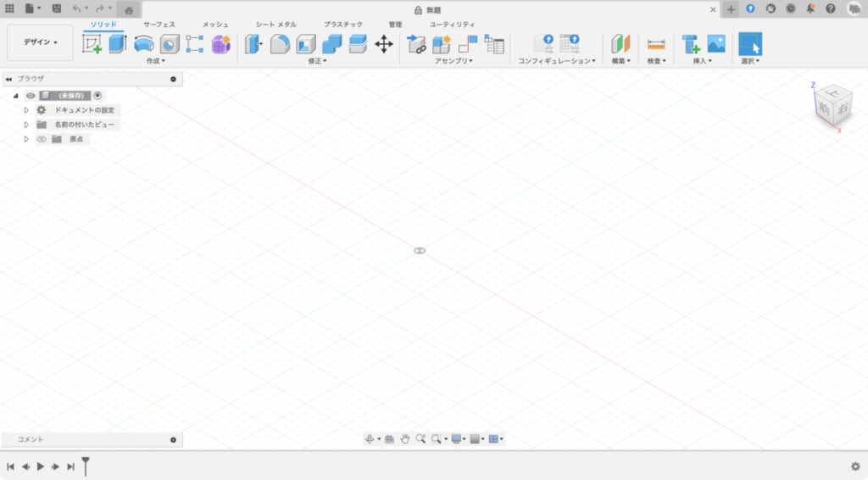
Task: Select the Rectangular Pattern tool
Action: click(x=195, y=44)
